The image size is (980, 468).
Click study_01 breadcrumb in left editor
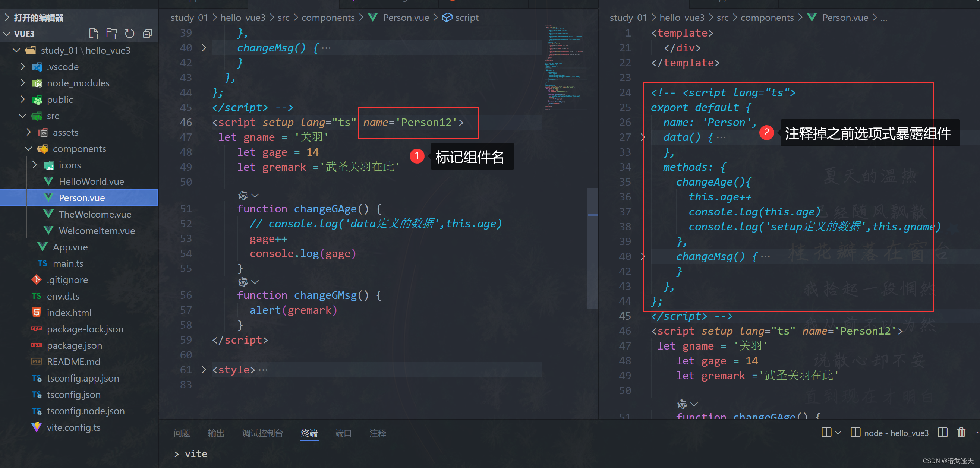tap(189, 18)
